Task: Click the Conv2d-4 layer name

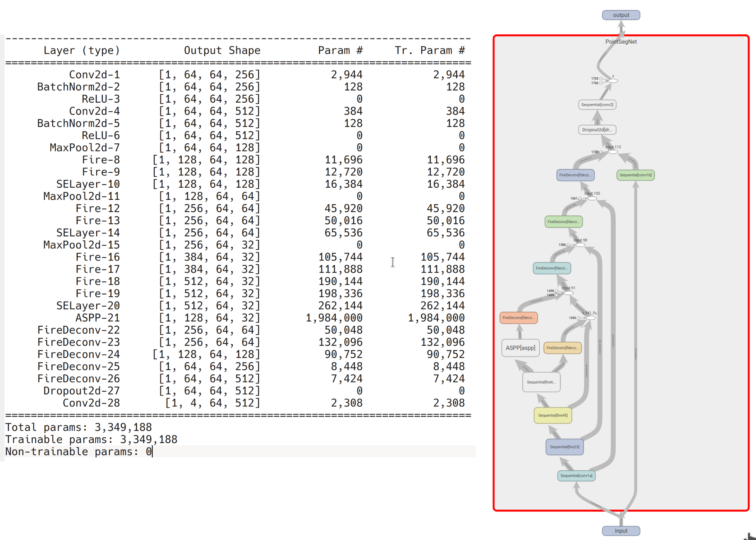Action: pyautogui.click(x=94, y=111)
